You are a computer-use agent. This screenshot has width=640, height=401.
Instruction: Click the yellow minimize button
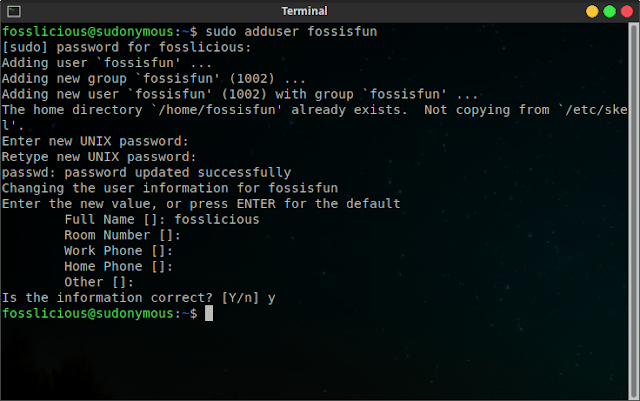click(592, 11)
